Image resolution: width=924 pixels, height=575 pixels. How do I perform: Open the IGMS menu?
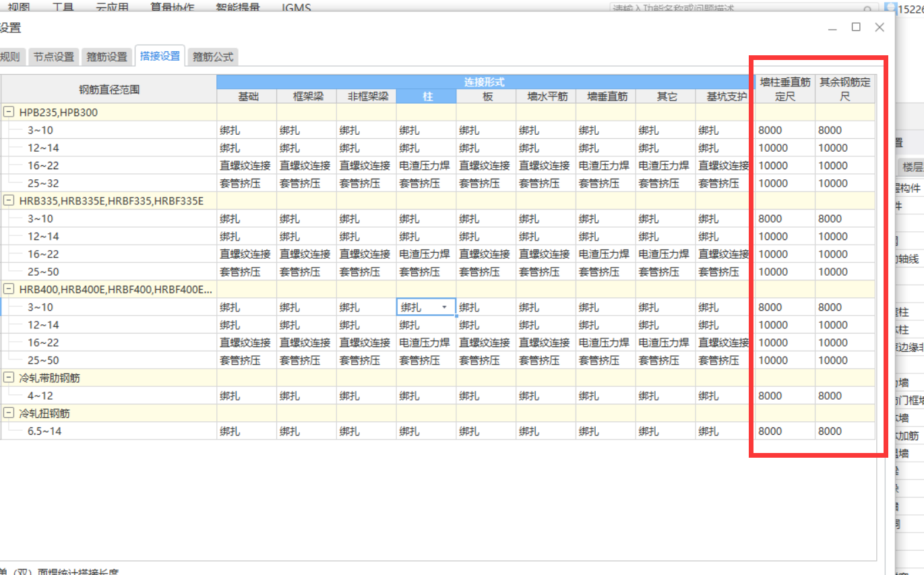coord(297,7)
